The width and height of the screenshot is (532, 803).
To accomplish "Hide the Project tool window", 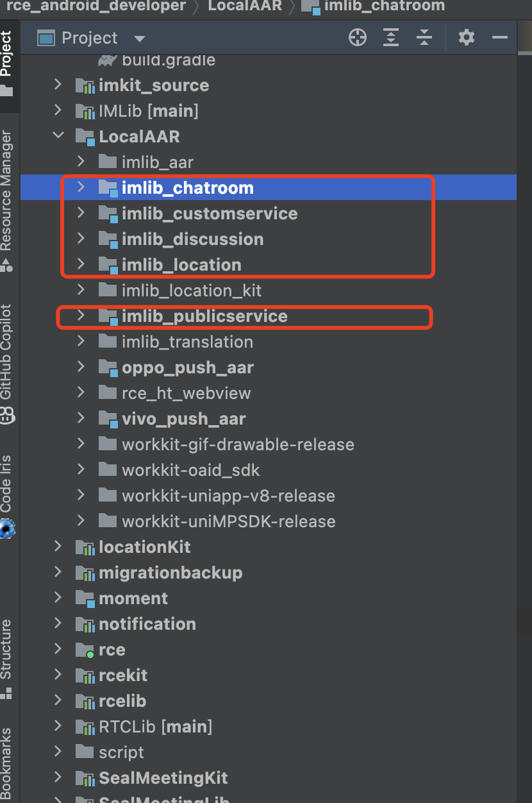I will 500,38.
